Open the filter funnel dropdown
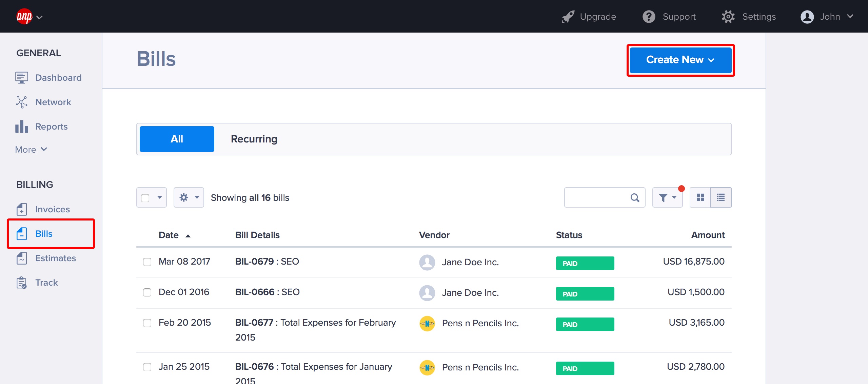 click(x=667, y=197)
